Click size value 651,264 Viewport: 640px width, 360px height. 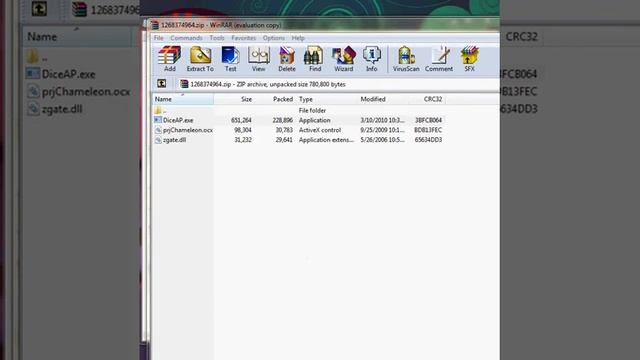point(241,120)
